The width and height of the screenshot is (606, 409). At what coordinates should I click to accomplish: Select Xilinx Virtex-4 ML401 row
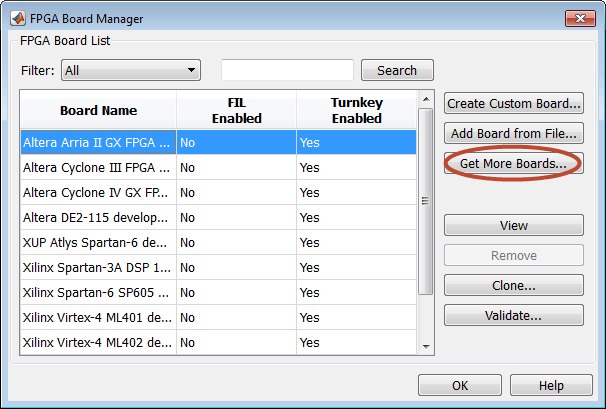[x=218, y=317]
